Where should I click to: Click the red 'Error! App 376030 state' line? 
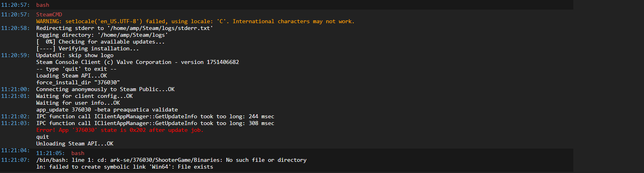(120, 130)
